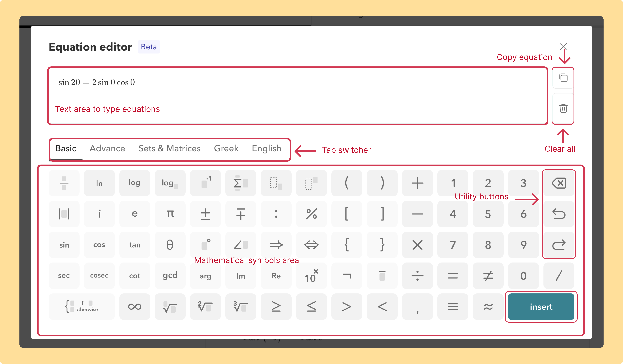Switch to the Greek tab

pyautogui.click(x=226, y=148)
